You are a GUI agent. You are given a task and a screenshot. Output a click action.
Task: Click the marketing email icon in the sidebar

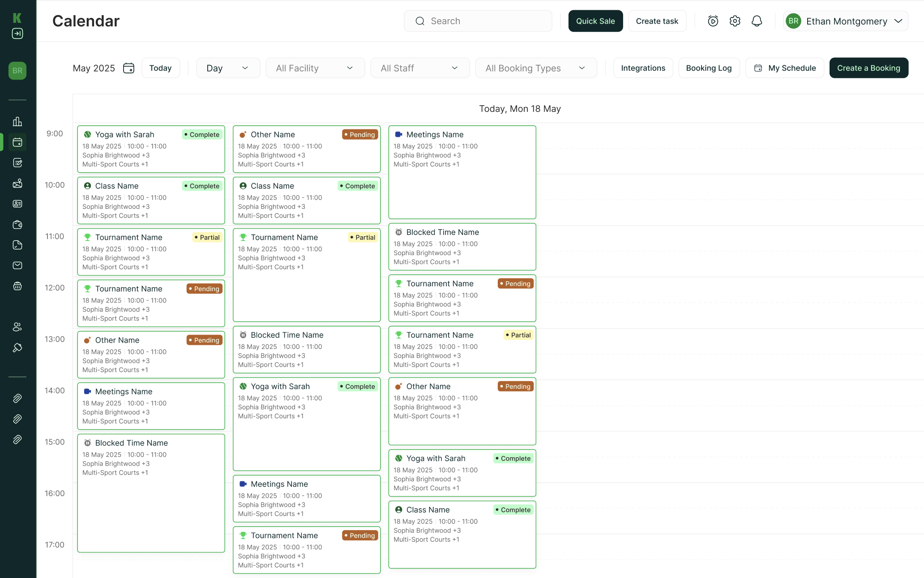click(17, 265)
